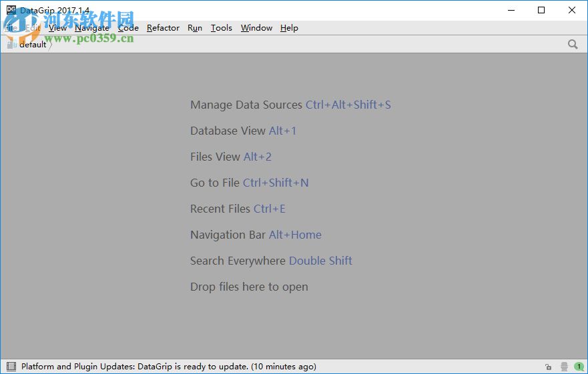Open the View menu
Viewport: 588px width, 374px height.
click(x=58, y=28)
